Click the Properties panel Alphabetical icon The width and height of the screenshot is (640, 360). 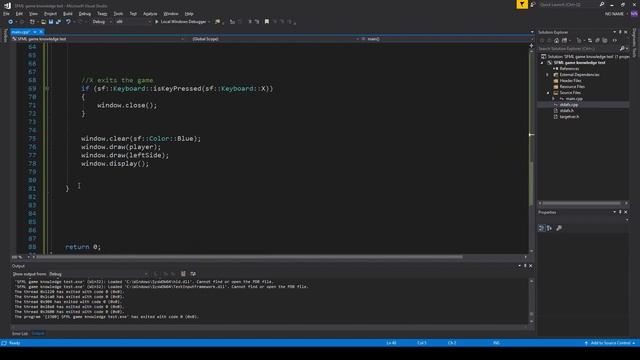549,228
